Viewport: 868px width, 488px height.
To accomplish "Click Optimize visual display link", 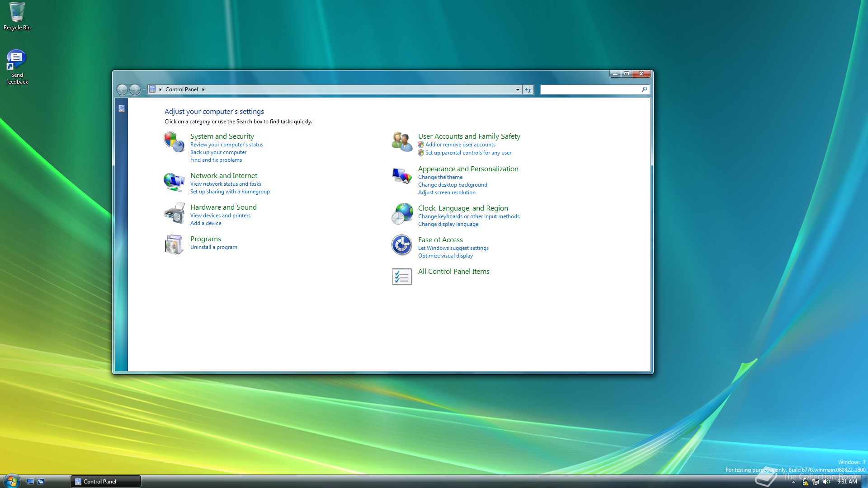I will pos(445,256).
